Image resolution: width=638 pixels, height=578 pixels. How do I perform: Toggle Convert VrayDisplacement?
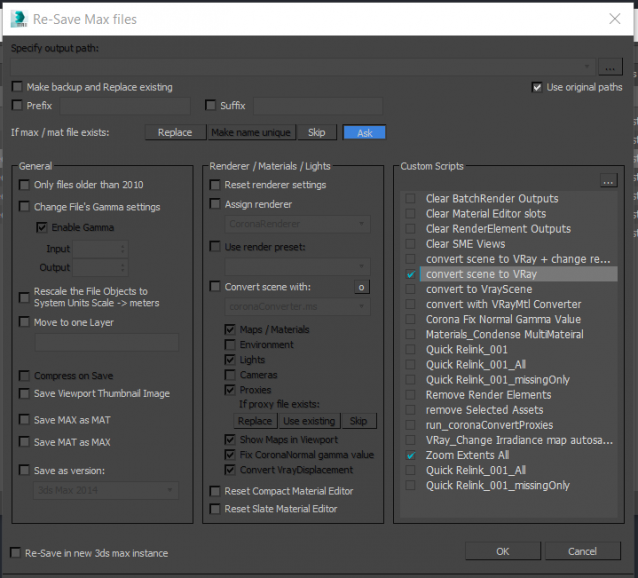point(230,470)
